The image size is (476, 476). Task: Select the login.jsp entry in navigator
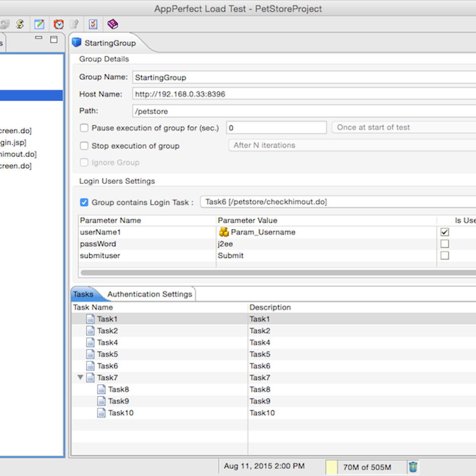[x=13, y=142]
